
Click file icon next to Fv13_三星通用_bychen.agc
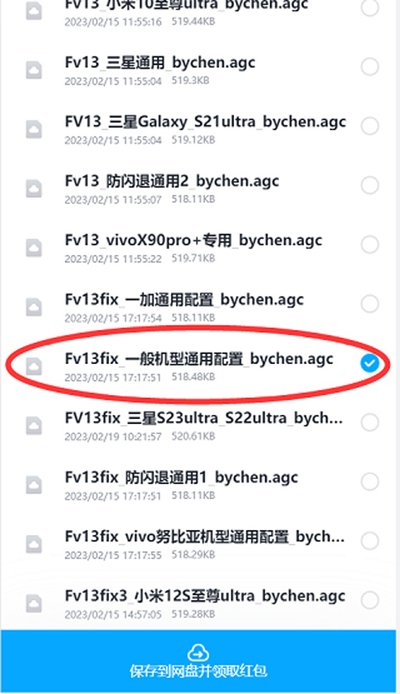click(x=34, y=70)
